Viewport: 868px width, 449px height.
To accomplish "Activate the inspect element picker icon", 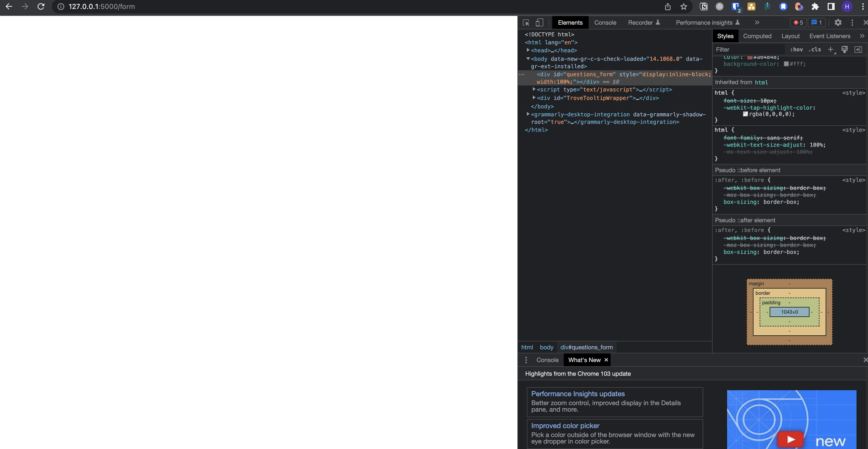I will pyautogui.click(x=526, y=23).
